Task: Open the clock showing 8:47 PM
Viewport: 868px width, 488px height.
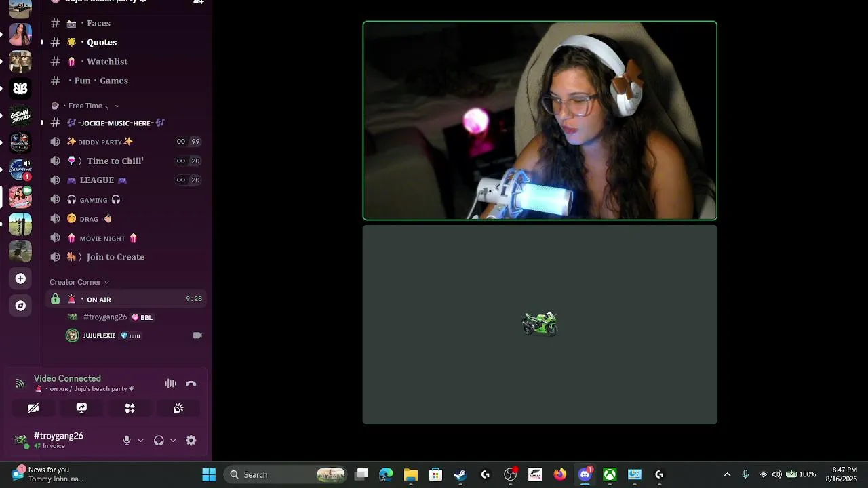Action: [x=842, y=474]
